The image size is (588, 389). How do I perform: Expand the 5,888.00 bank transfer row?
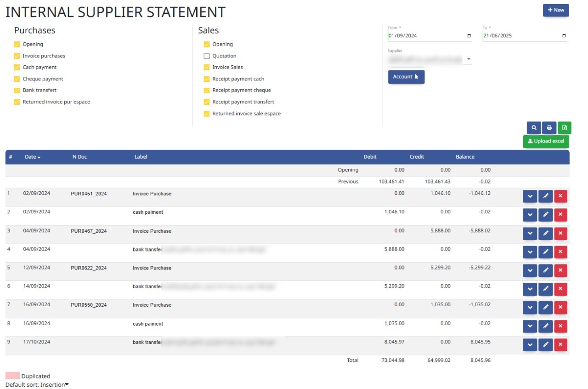(530, 252)
